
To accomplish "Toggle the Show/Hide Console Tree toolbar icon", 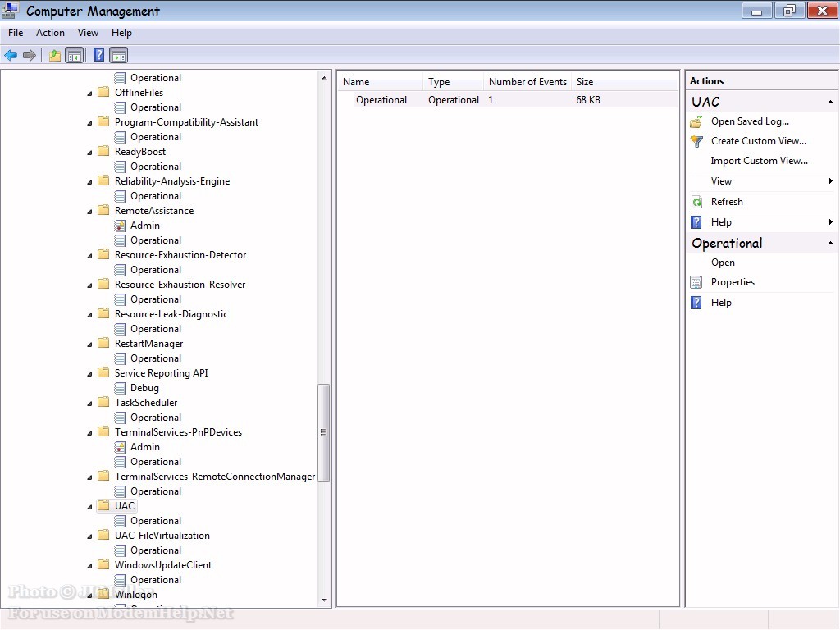I will click(75, 55).
